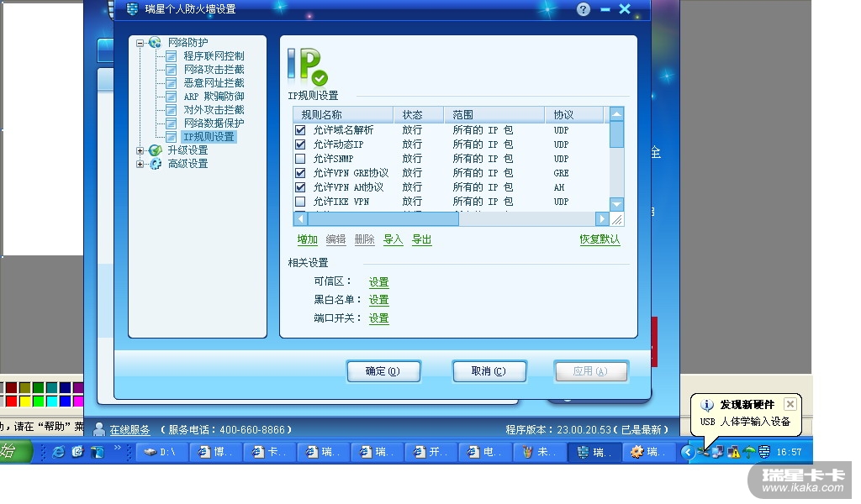Select 恶意网址拦截 in the tree

click(x=214, y=83)
